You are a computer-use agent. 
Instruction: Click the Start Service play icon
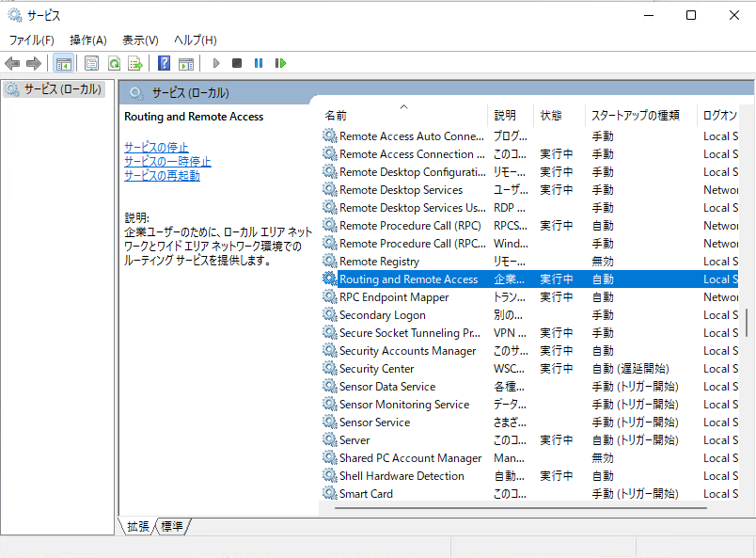coord(216,63)
